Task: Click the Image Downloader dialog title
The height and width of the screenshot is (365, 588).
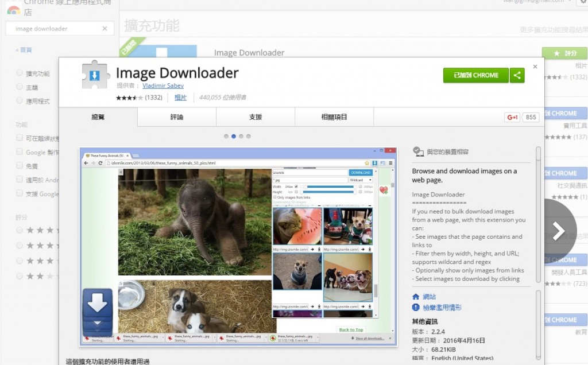Action: (177, 73)
